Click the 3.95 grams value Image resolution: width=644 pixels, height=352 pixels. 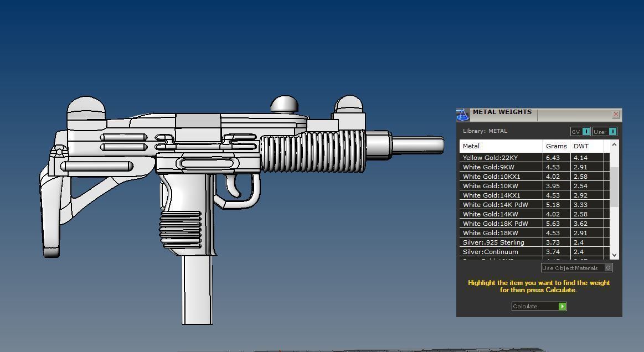553,186
